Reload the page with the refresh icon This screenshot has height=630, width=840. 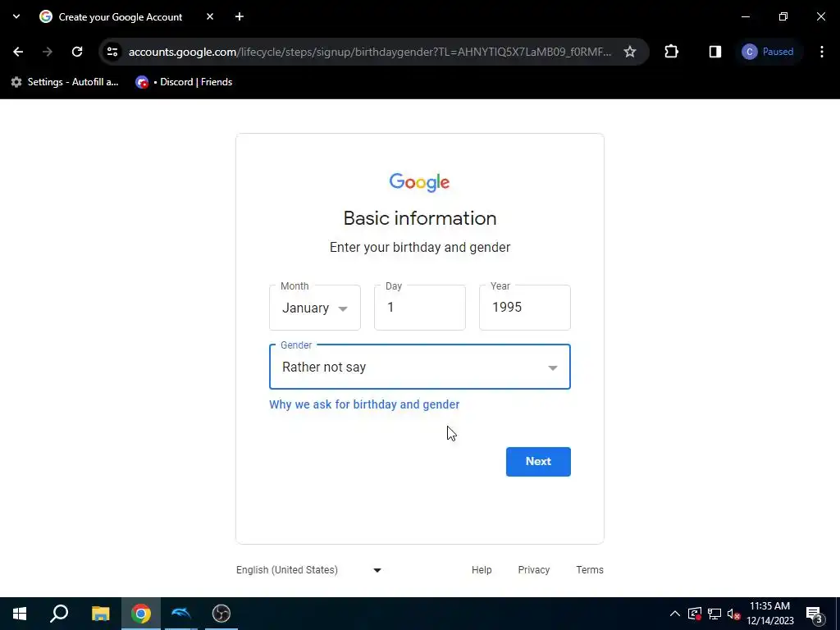pyautogui.click(x=77, y=52)
